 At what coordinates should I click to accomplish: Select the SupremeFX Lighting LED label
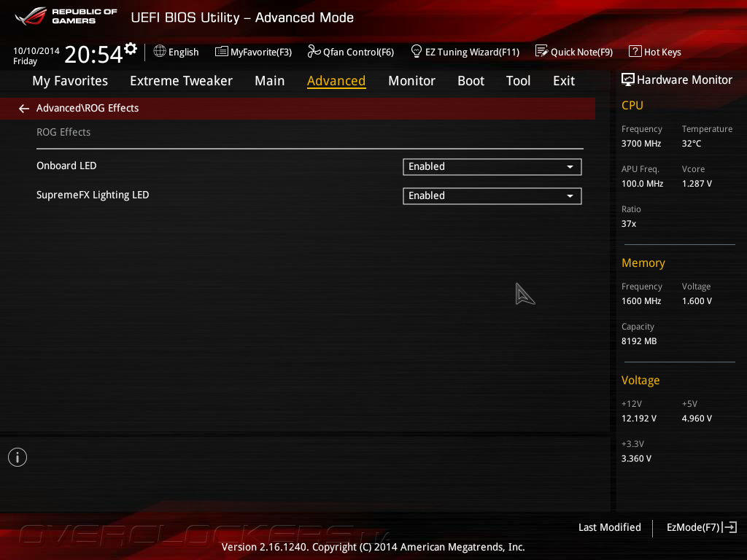coord(93,195)
